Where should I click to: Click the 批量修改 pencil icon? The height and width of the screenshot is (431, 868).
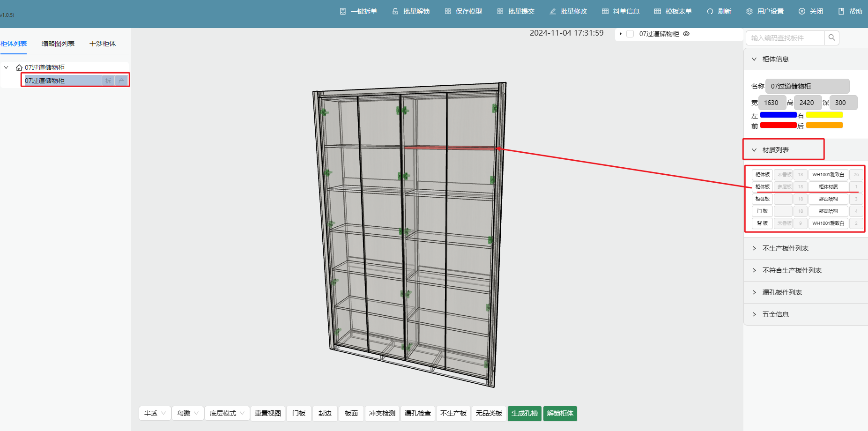pos(553,11)
